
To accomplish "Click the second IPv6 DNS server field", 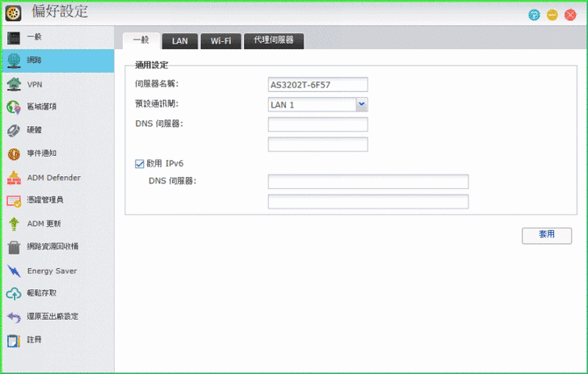I will point(368,201).
